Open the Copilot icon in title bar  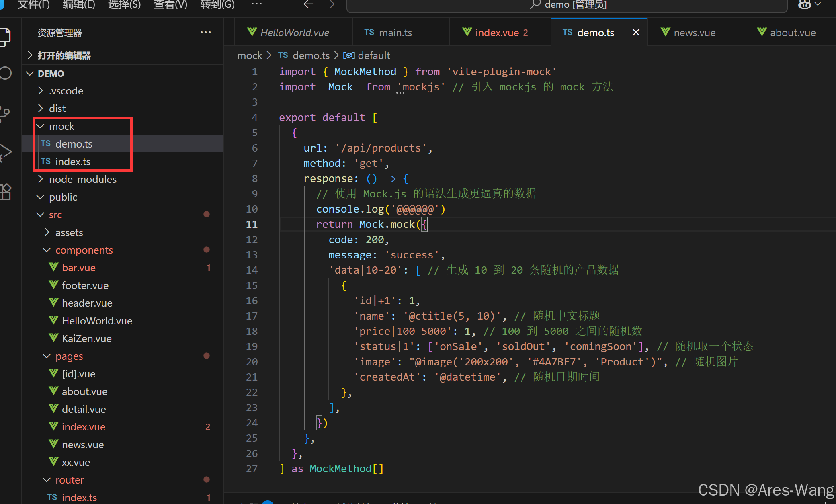tap(805, 5)
